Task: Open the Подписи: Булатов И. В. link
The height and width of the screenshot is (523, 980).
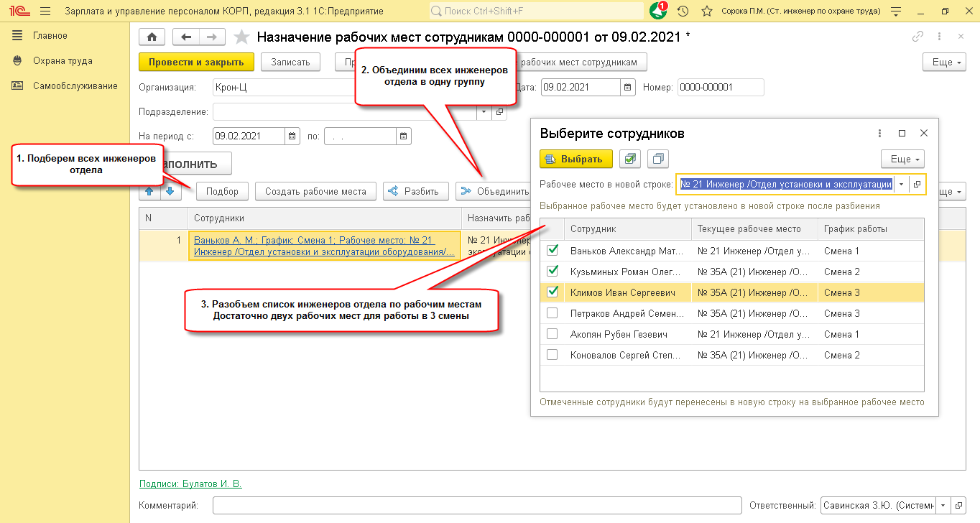Action: 190,484
